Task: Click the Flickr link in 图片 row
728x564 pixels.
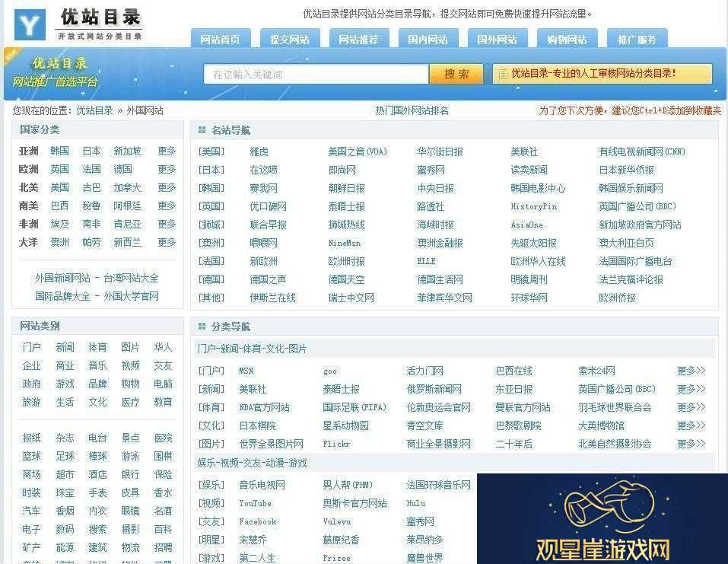Action: coord(336,444)
